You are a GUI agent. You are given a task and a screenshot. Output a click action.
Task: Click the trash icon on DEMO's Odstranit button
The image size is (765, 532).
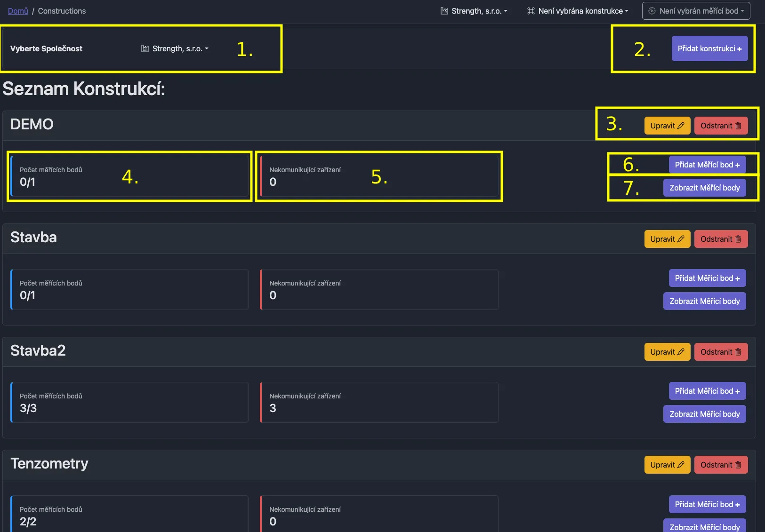coord(738,126)
